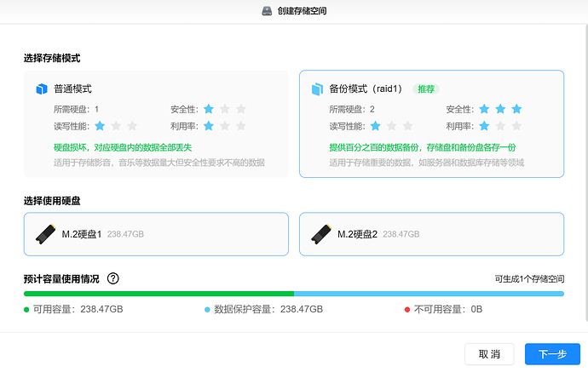This screenshot has height=372, width=588.
Task: Click the 可用容量: 238.47GB legend label
Action: point(78,310)
